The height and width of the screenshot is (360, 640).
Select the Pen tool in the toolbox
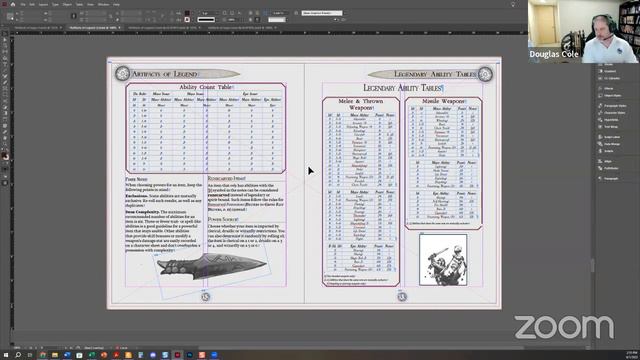click(5, 76)
